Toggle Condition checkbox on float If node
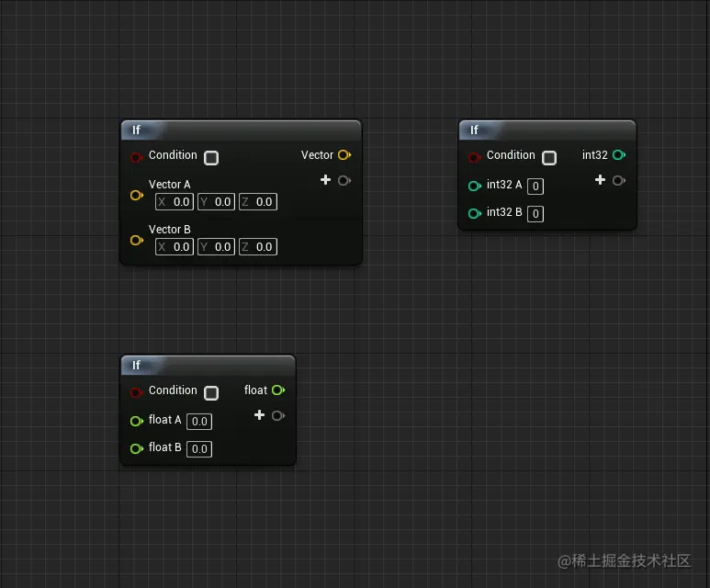 211,392
